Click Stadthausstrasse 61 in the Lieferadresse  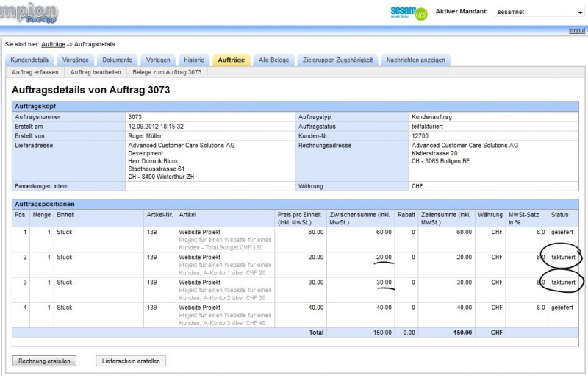[x=157, y=169]
